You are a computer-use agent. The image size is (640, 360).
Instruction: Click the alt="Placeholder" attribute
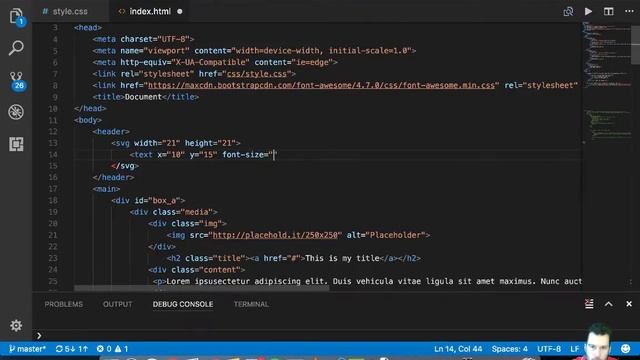click(x=386, y=235)
